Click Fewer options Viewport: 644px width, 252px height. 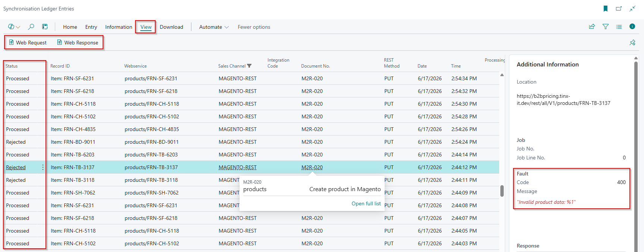point(254,27)
